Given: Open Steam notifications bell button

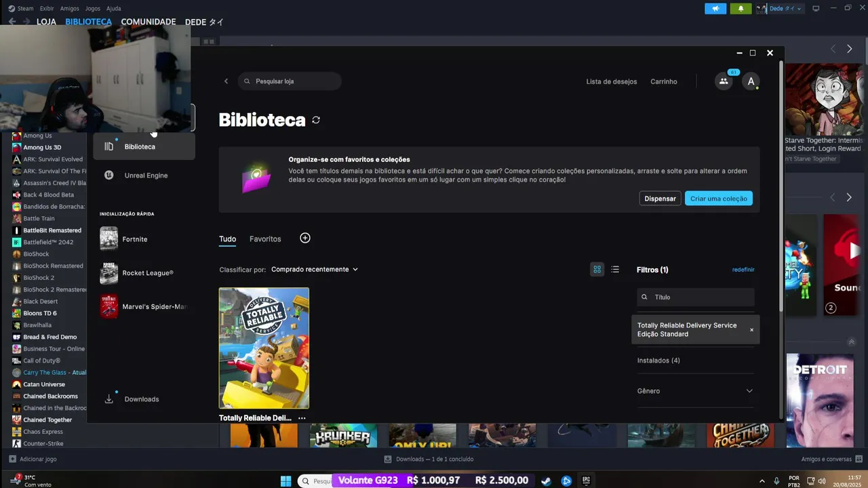Looking at the screenshot, I should click(x=741, y=9).
